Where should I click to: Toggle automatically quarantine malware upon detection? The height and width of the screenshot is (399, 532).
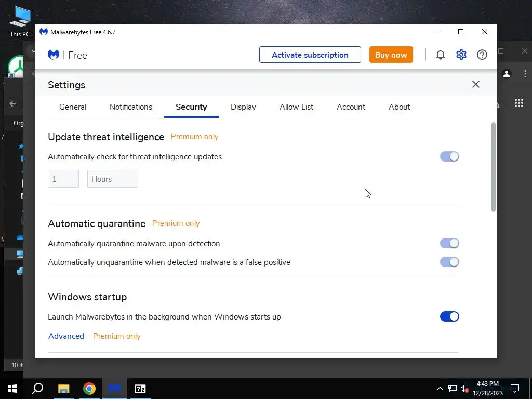click(x=449, y=243)
